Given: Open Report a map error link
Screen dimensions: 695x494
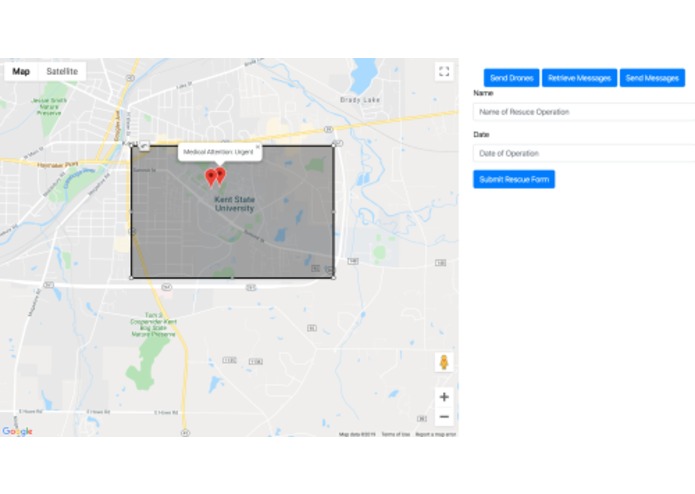Looking at the screenshot, I should pos(435,434).
